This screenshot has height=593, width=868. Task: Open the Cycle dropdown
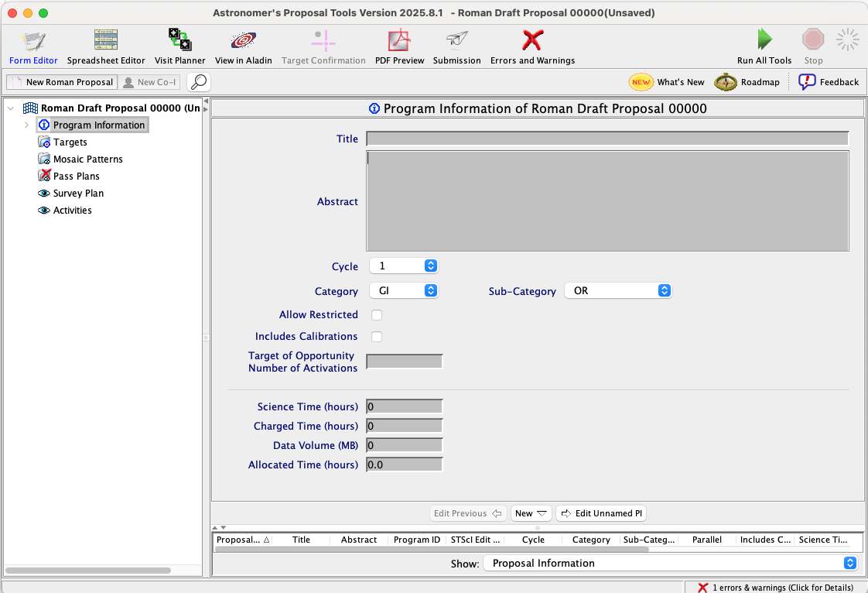point(404,266)
